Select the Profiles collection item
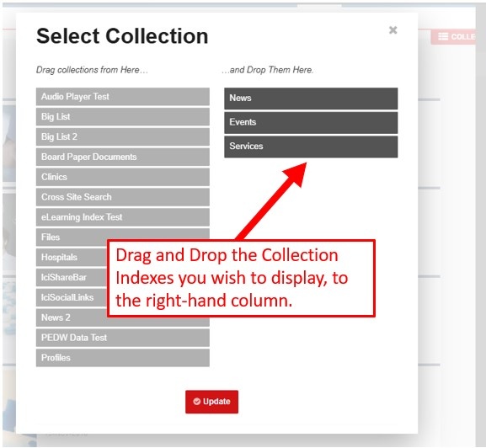 coord(123,358)
